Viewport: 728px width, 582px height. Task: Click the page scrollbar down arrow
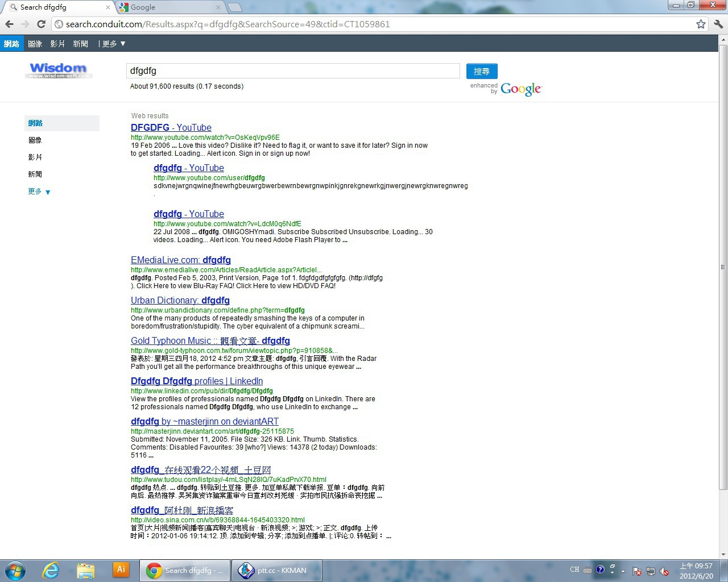[x=723, y=555]
